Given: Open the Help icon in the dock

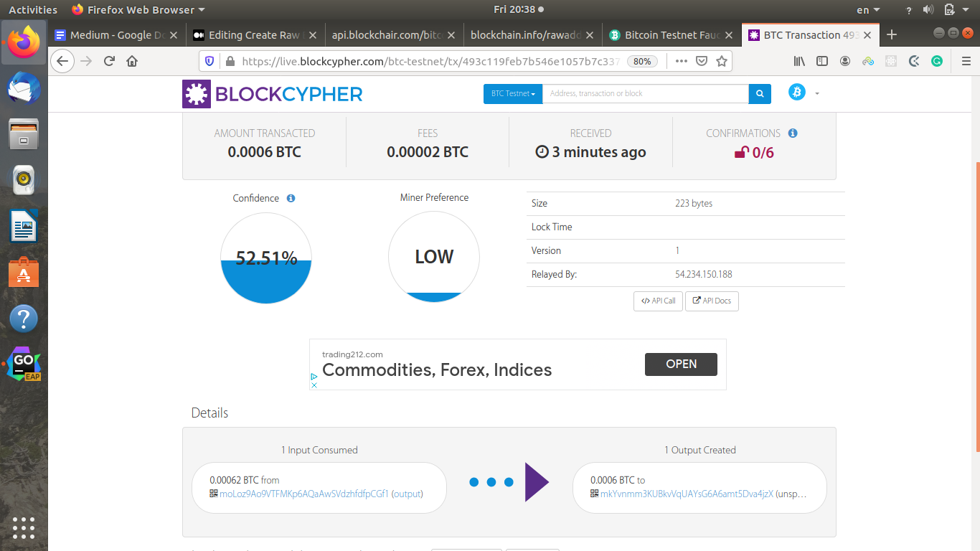Looking at the screenshot, I should [24, 319].
